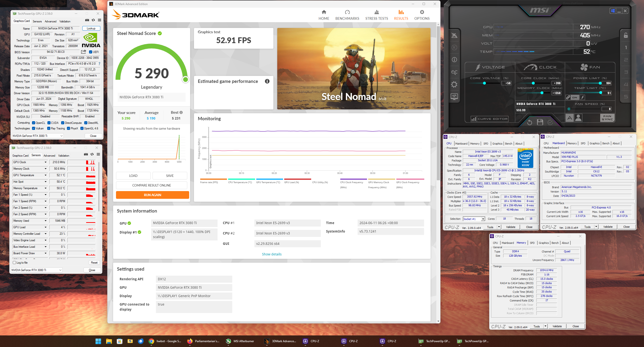The width and height of the screenshot is (644, 347).
Task: Expand GPU Temperature sensor dropdown
Action: point(45,175)
